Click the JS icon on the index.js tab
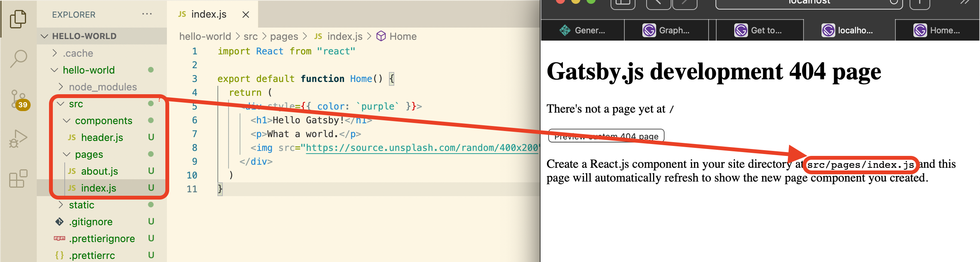 point(182,14)
